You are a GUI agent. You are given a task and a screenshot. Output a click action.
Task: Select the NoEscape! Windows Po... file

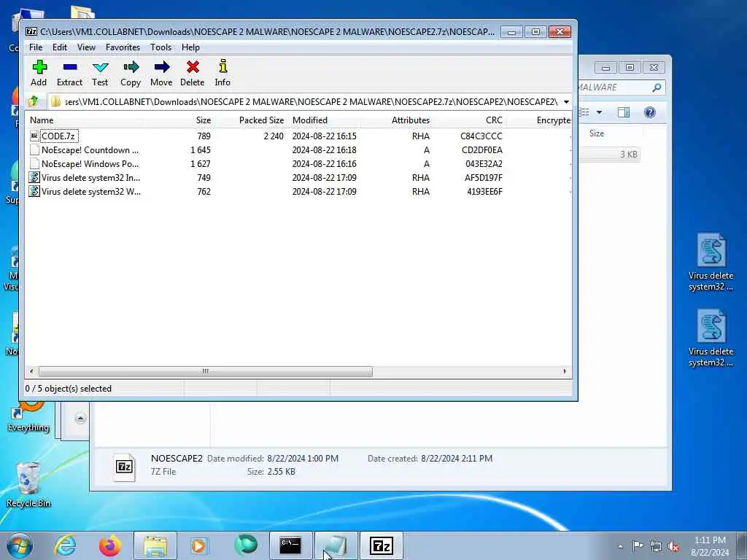[x=90, y=164]
